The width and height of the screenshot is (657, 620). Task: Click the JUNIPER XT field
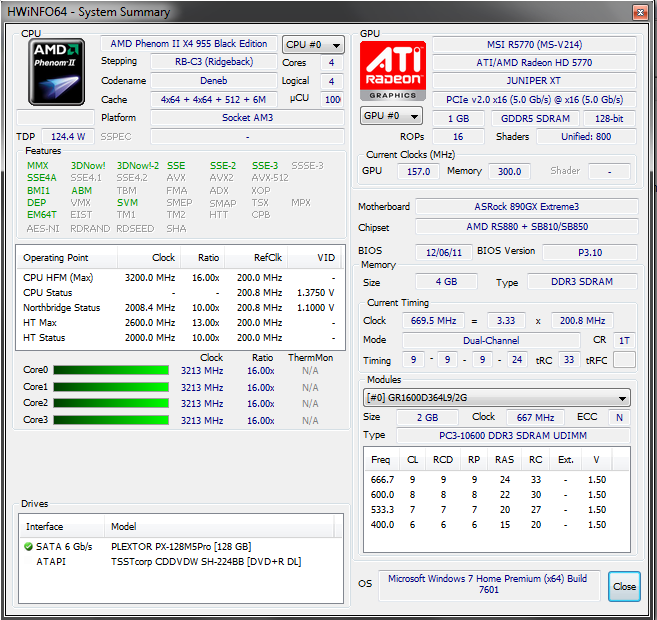534,80
